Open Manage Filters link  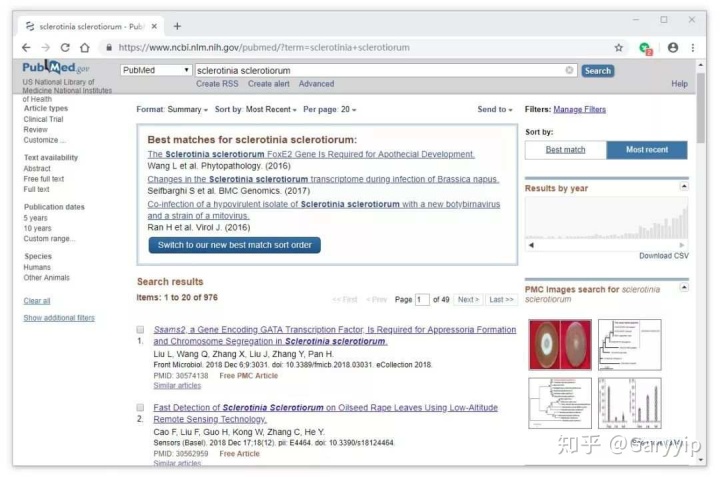coord(579,110)
